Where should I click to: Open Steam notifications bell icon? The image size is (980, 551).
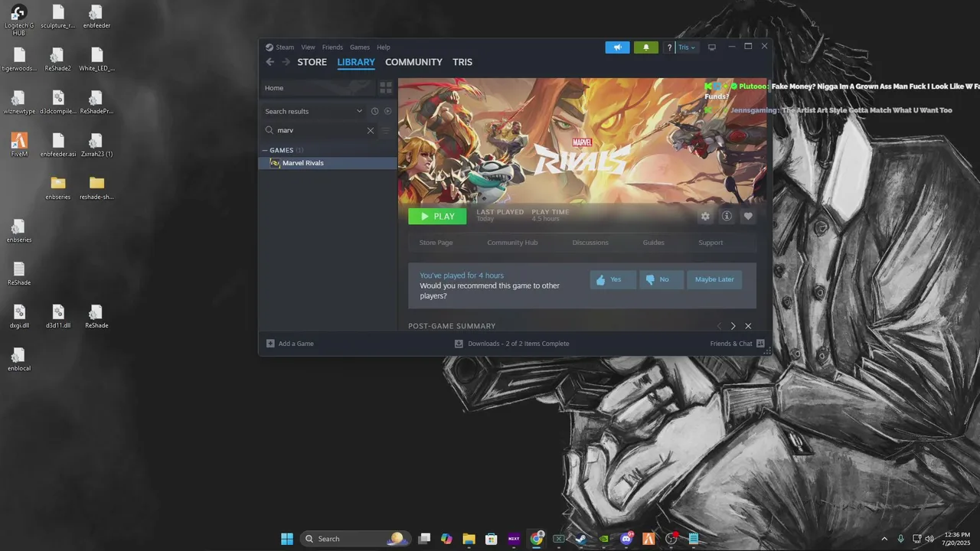pos(645,47)
